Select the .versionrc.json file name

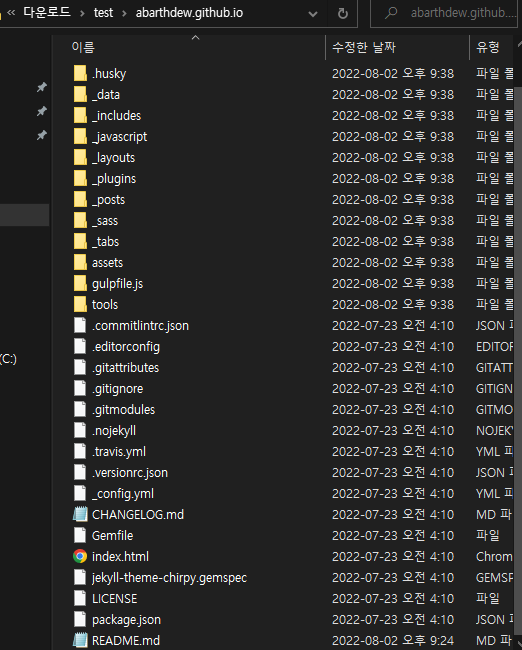coord(130,473)
